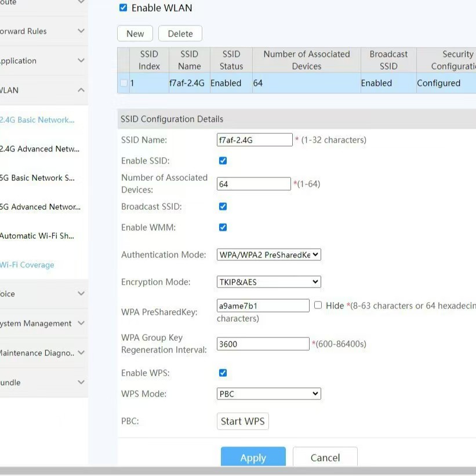Select the SSID index 1 row checkbox

[x=123, y=83]
